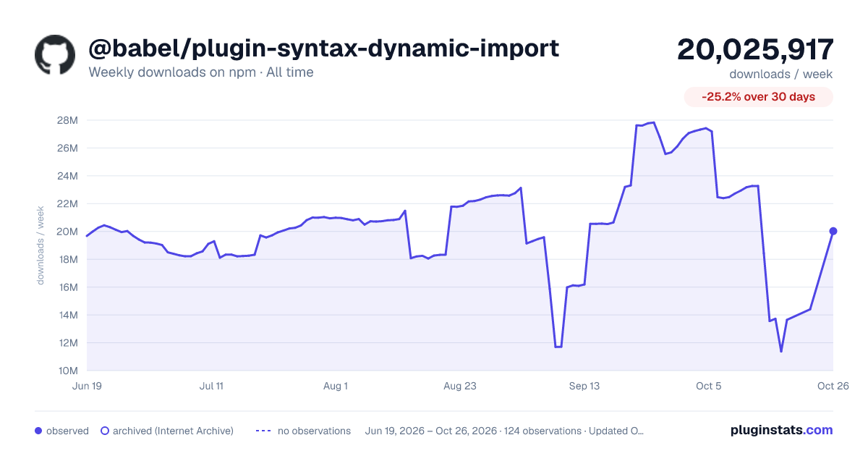This screenshot has height=456, width=868.
Task: Click the date range and observations footer text
Action: click(x=505, y=431)
